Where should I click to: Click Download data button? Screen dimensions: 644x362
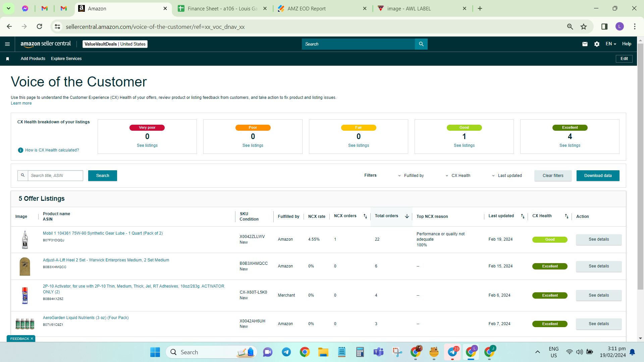click(x=598, y=176)
